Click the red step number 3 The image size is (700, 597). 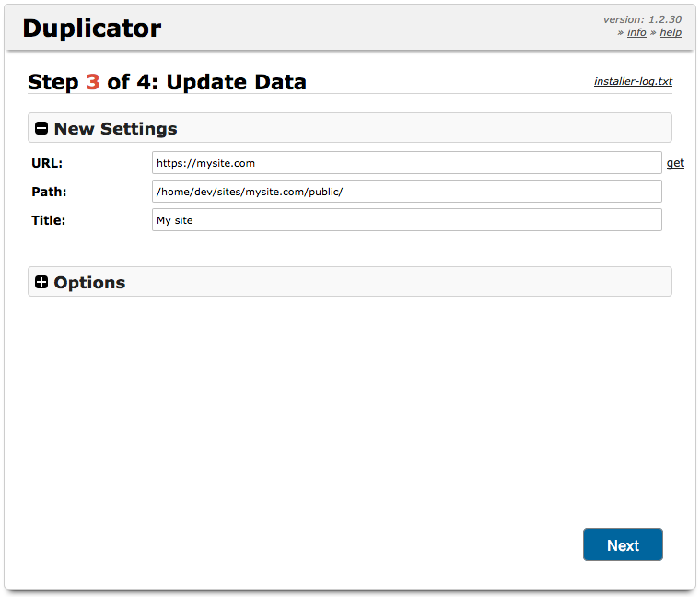93,82
